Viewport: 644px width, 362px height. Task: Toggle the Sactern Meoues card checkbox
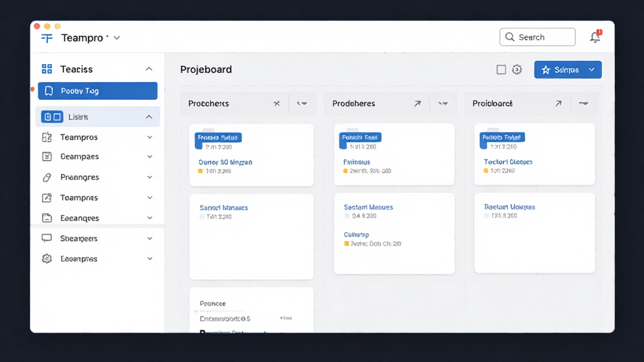(347, 216)
